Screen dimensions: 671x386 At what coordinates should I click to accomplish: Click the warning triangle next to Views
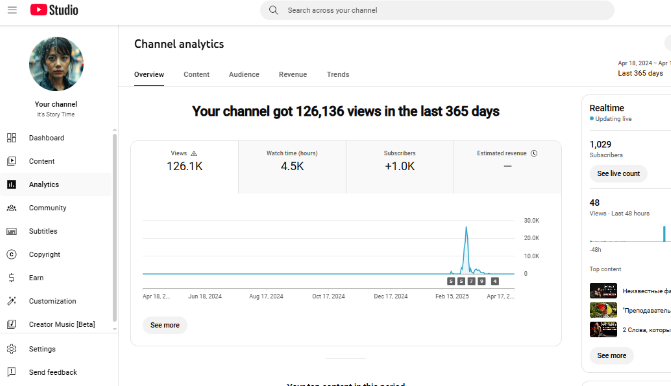click(194, 153)
